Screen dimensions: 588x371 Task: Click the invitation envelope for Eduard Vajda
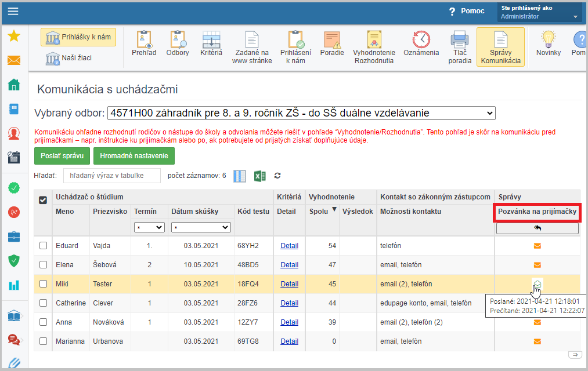(538, 246)
